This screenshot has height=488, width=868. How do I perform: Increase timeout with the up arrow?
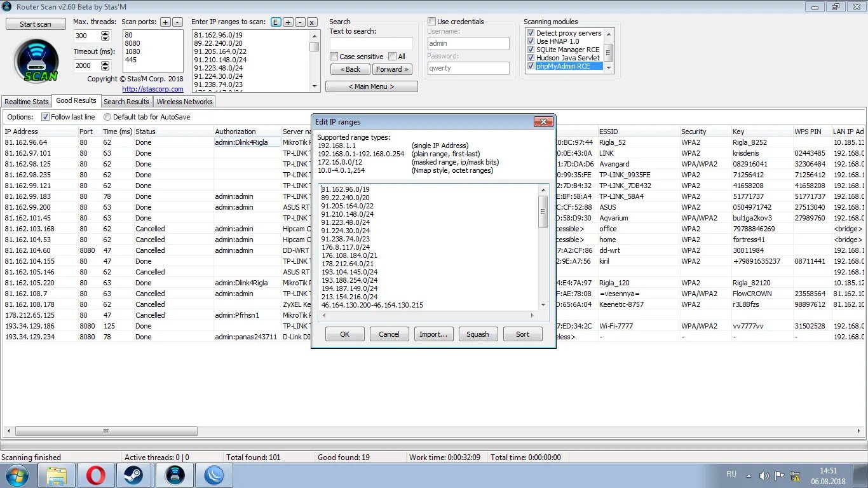point(105,62)
